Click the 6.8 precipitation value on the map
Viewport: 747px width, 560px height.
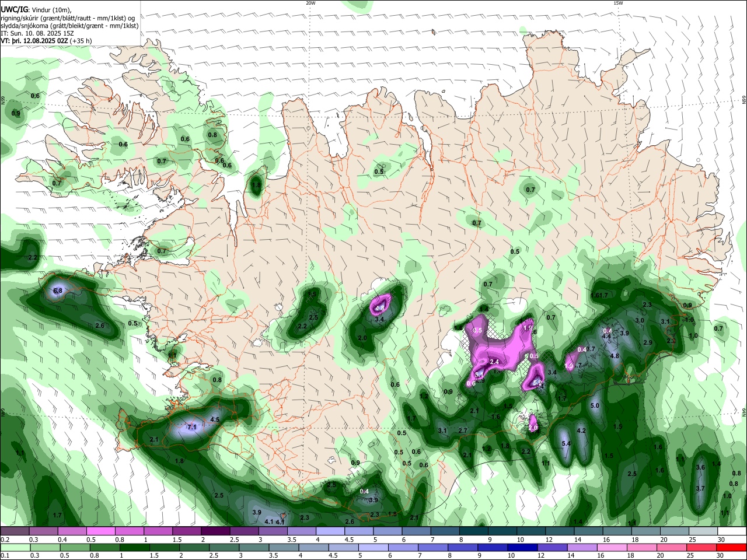[58, 290]
